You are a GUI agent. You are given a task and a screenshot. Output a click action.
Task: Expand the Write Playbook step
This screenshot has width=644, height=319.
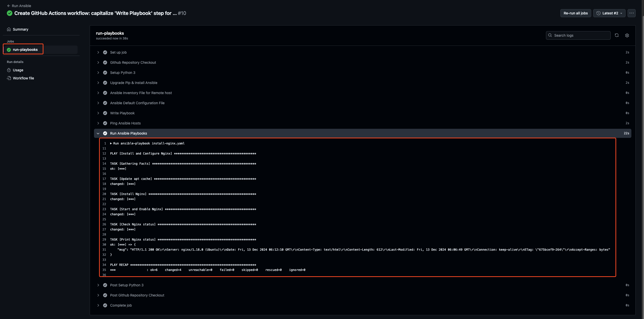tap(98, 113)
